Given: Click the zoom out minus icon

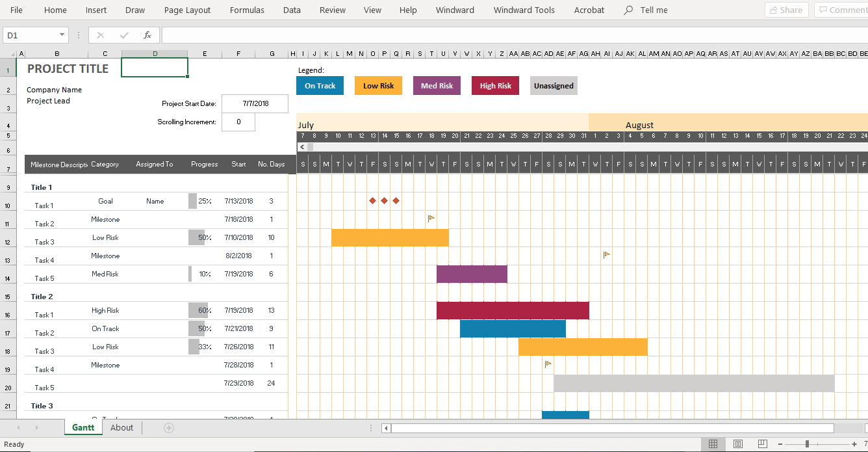Looking at the screenshot, I should [780, 444].
